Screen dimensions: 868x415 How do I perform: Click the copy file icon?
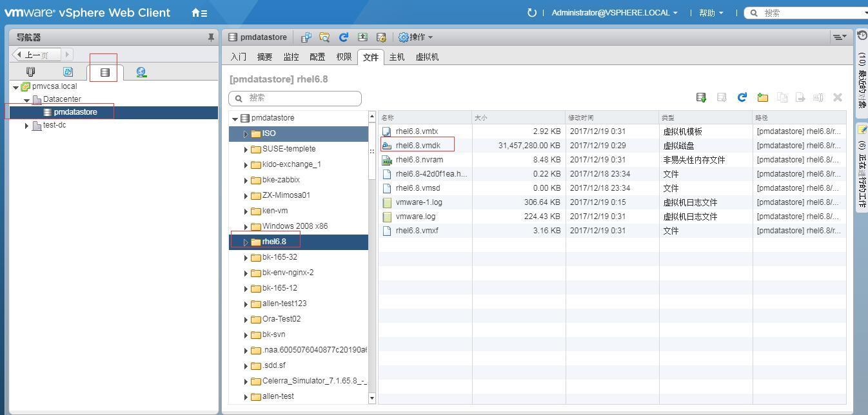point(782,97)
